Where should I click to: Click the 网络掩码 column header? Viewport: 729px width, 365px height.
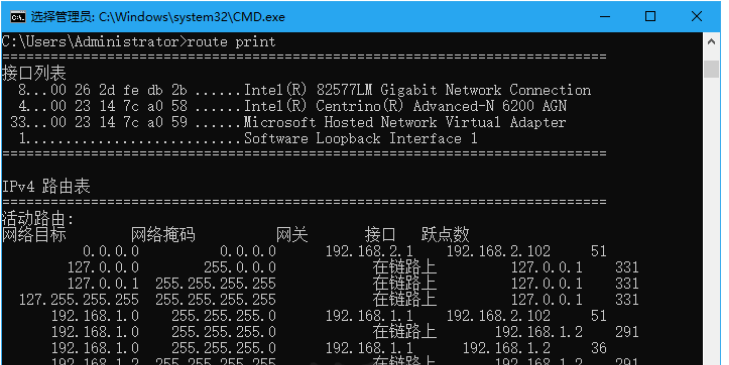pyautogui.click(x=163, y=235)
